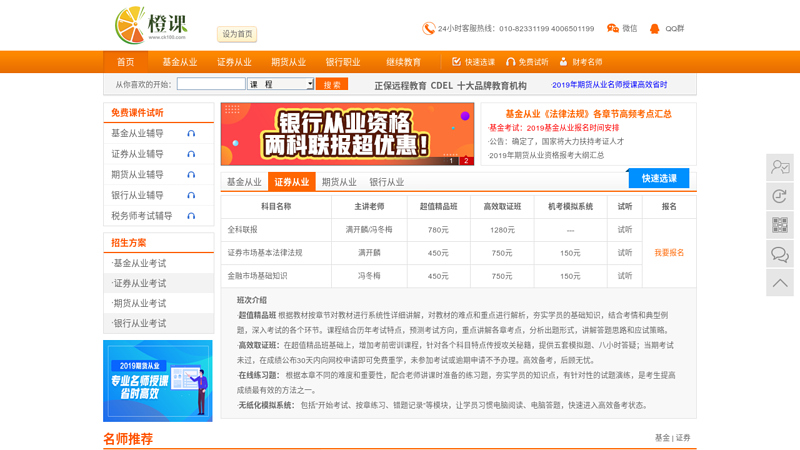Open the 期货从业 nav menu item
800x450 pixels.
pyautogui.click(x=288, y=62)
